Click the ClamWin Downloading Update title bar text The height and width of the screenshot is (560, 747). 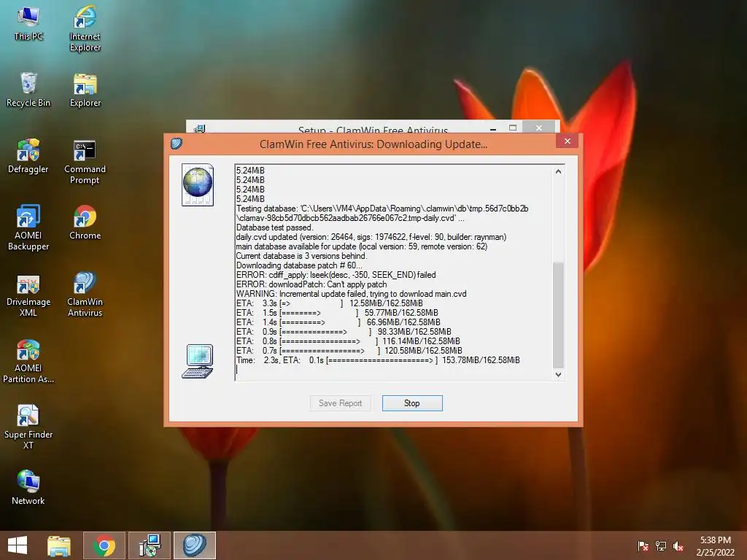pyautogui.click(x=373, y=144)
